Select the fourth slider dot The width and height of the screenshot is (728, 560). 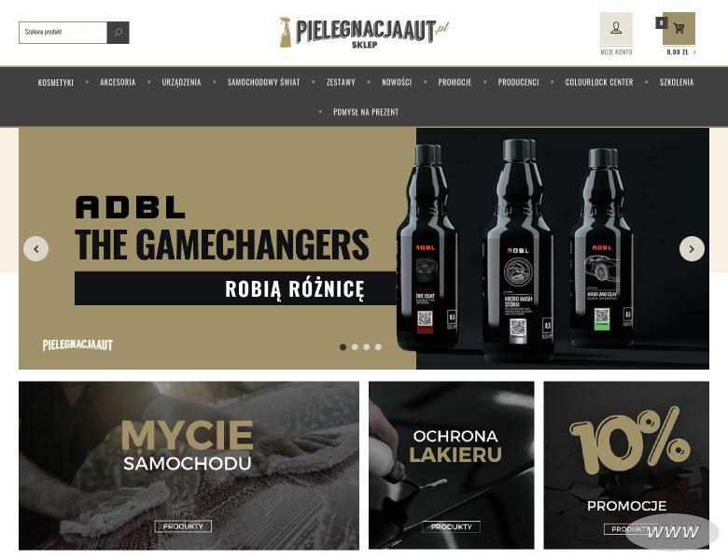coord(378,347)
